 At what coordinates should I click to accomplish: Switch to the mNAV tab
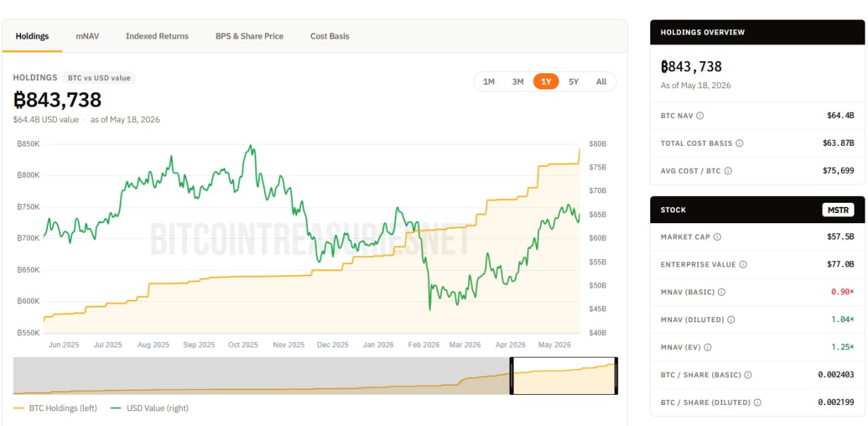coord(87,36)
